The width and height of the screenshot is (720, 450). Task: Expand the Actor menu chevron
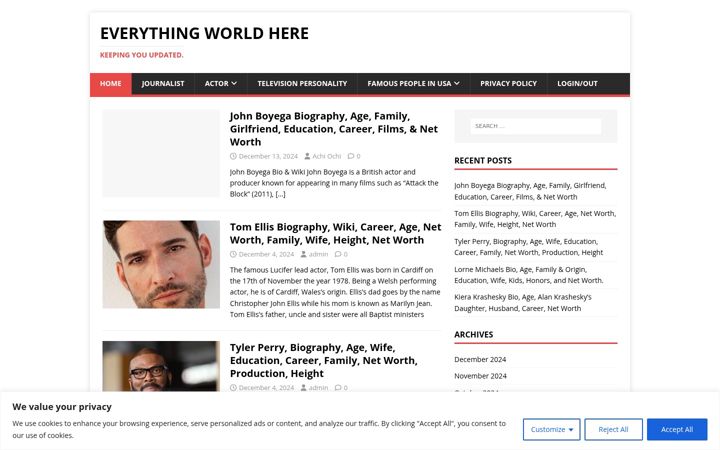pyautogui.click(x=234, y=84)
